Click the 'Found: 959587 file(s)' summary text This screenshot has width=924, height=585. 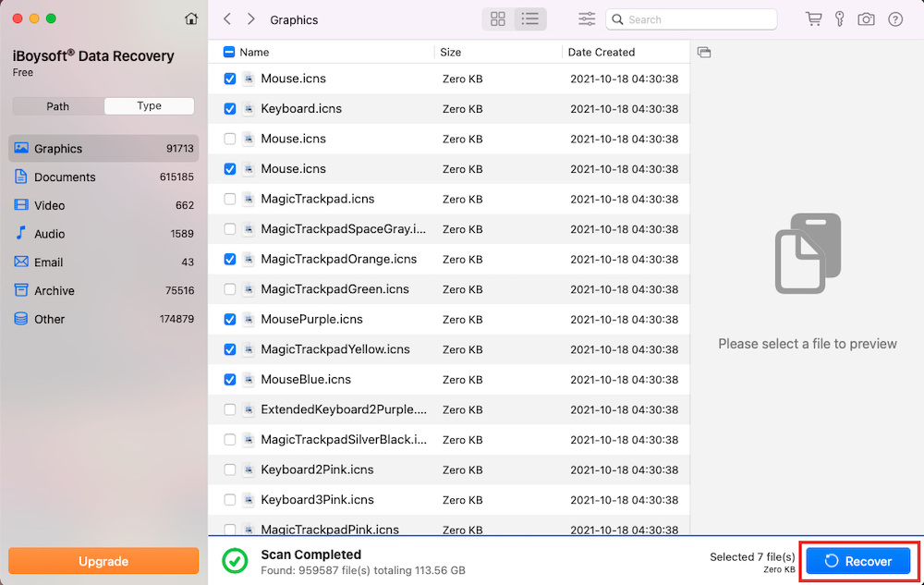[x=363, y=570]
